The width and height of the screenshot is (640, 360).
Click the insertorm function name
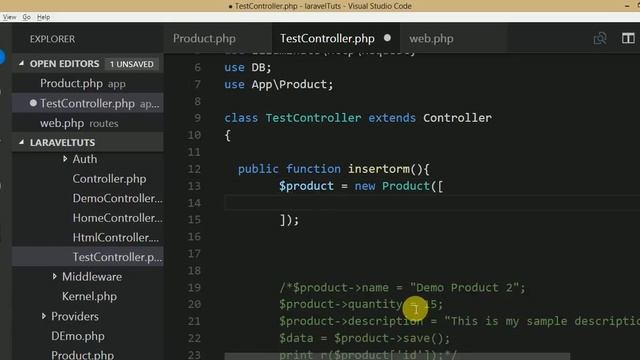point(379,169)
